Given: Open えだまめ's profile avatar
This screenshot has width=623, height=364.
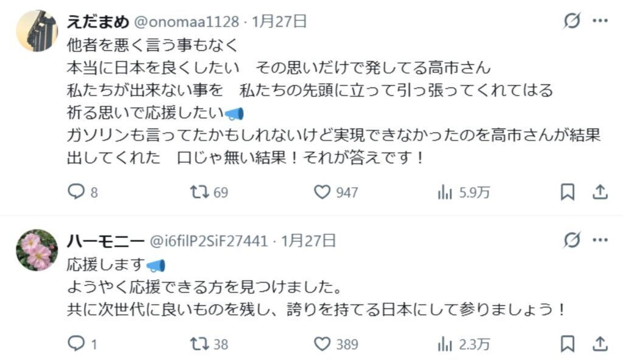Looking at the screenshot, I should [37, 30].
